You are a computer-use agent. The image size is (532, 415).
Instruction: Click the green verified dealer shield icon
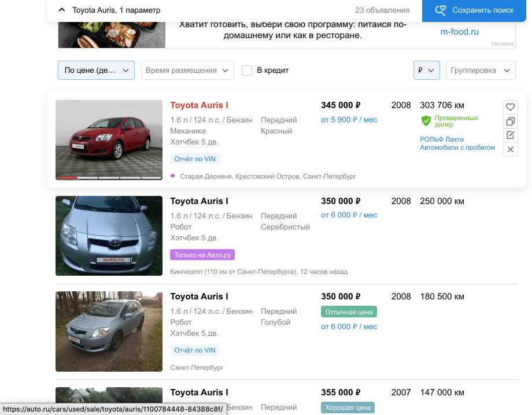[426, 121]
